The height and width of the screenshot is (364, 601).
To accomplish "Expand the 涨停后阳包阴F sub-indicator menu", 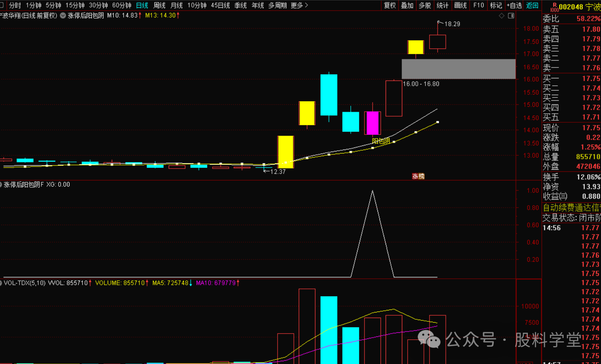I will point(1,184).
